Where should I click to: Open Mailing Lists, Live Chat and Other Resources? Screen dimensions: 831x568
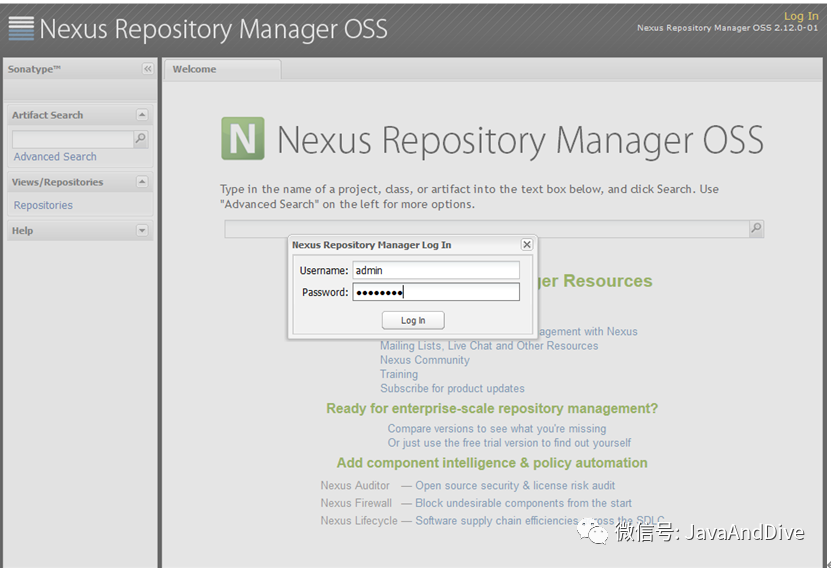[489, 346]
